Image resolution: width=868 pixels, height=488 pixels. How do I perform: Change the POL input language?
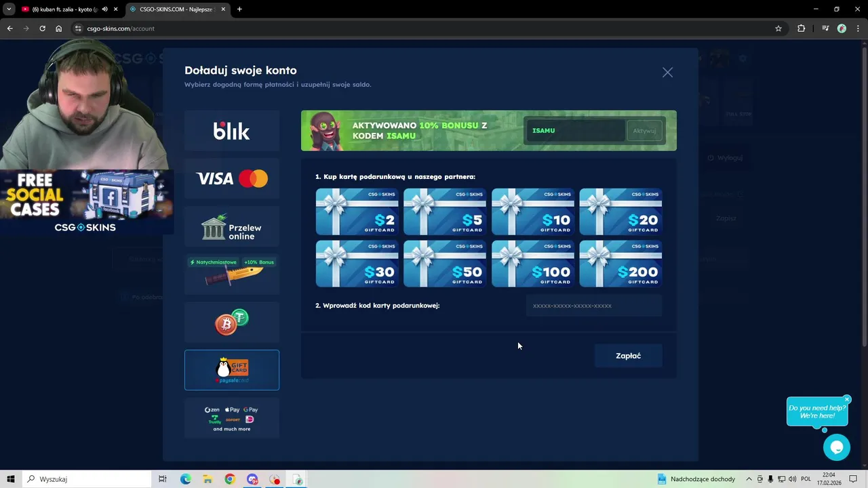click(x=806, y=479)
